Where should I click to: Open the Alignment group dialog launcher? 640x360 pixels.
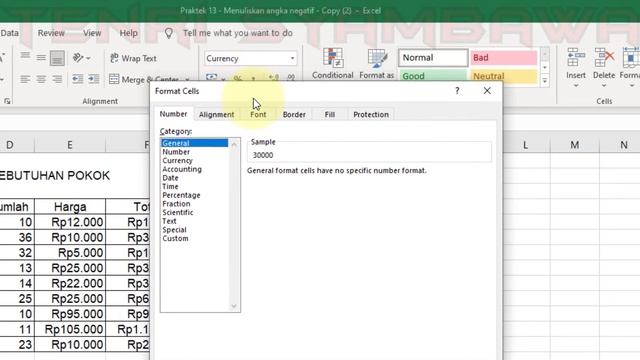(7, 101)
